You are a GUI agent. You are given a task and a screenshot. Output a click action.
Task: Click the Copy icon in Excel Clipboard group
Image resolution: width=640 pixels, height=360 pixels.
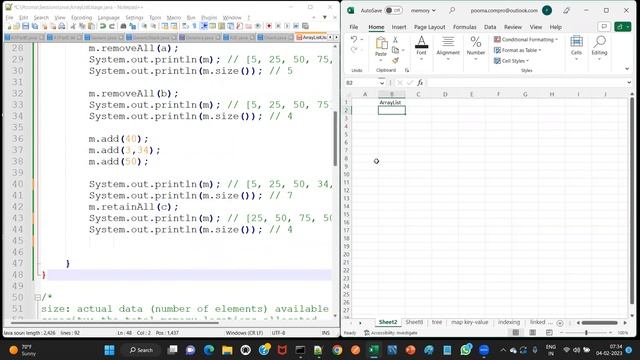coord(395,50)
